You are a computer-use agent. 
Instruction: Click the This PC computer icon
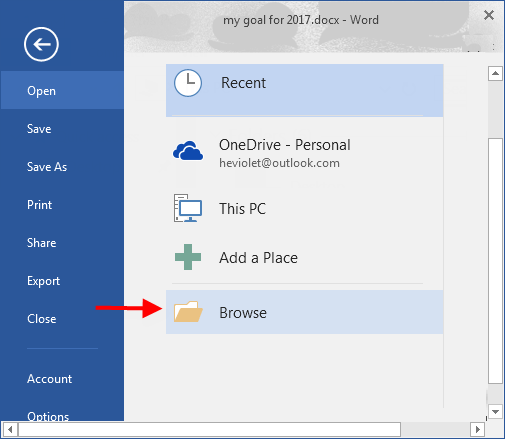click(188, 208)
